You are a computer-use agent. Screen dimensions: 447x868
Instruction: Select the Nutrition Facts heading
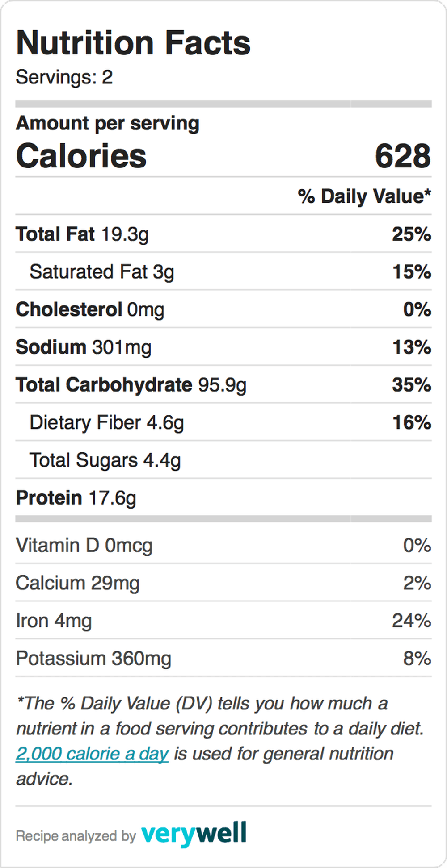(x=133, y=43)
